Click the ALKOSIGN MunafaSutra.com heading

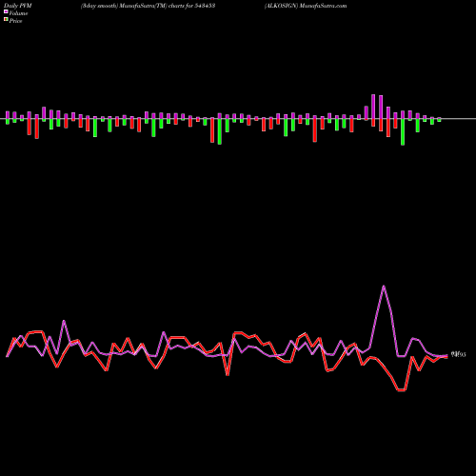coord(306,6)
